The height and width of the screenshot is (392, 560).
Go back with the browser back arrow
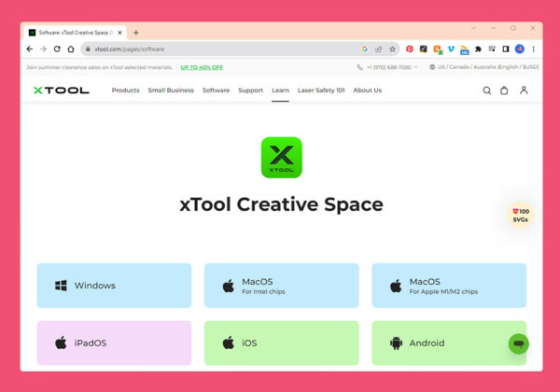click(30, 49)
